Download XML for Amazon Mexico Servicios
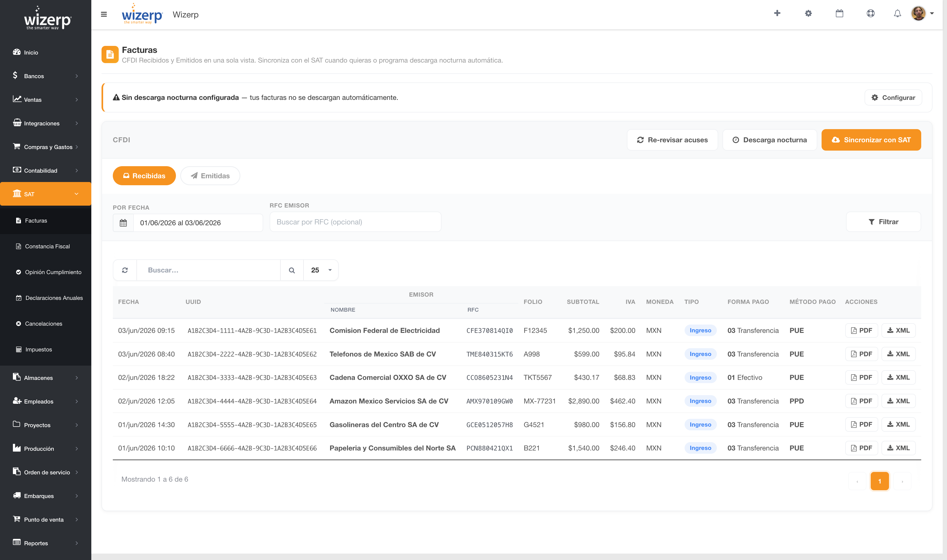Screen dimensions: 947x560 898,401
